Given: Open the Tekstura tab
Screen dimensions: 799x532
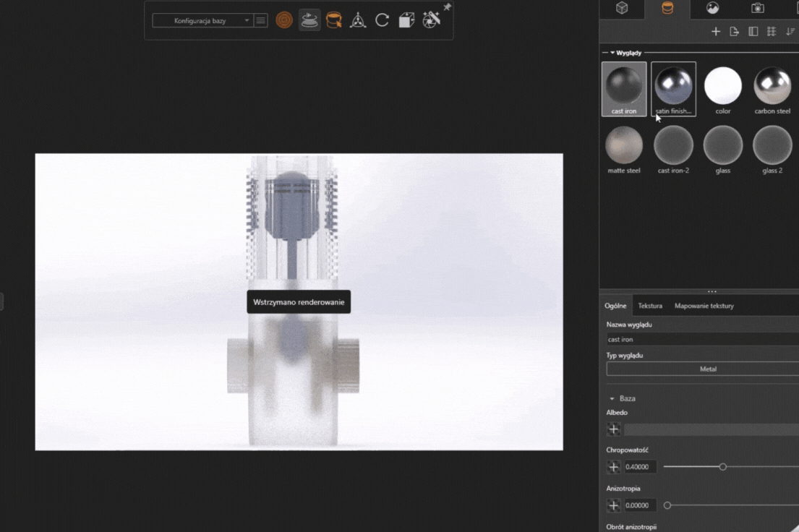Looking at the screenshot, I should coord(650,306).
